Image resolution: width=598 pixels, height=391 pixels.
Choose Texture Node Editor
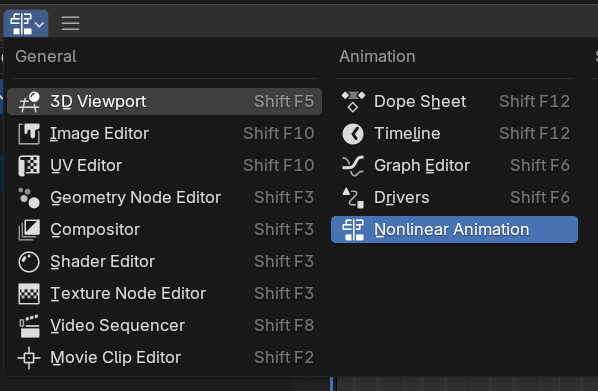(164, 294)
